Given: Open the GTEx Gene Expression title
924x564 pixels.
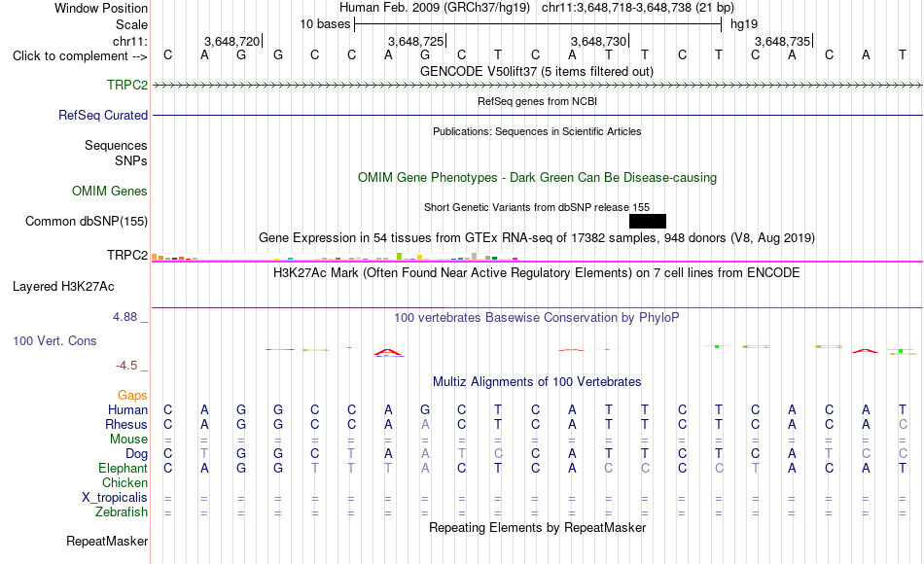Looking at the screenshot, I should 537,238.
